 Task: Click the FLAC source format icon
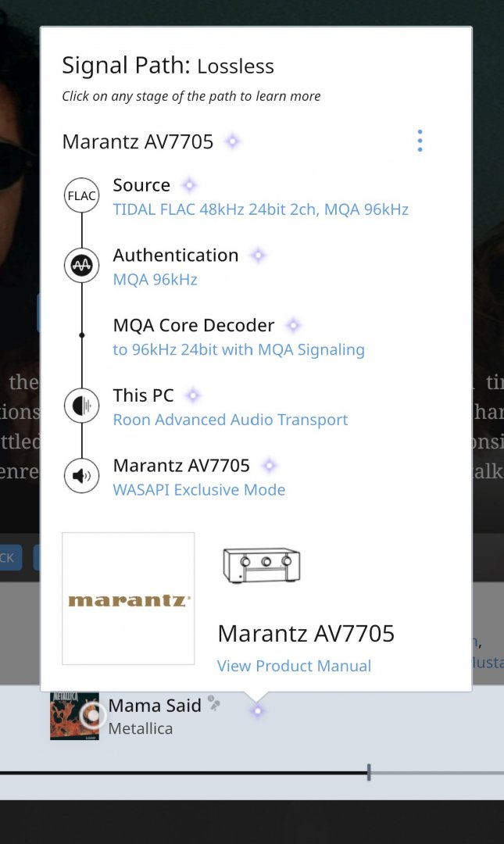coord(81,195)
